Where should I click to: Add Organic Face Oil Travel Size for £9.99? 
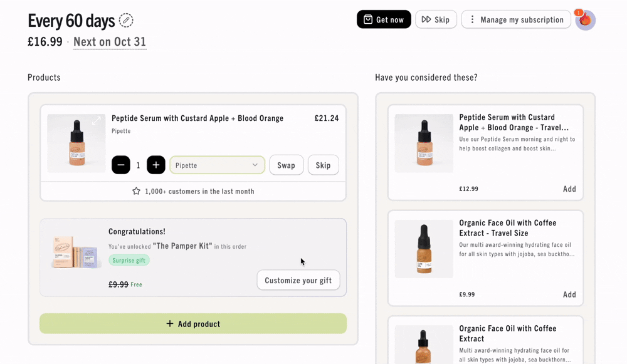(x=569, y=294)
